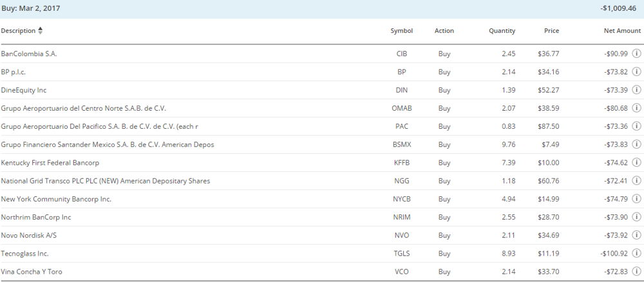Click net amount -$100.92

pyautogui.click(x=614, y=253)
